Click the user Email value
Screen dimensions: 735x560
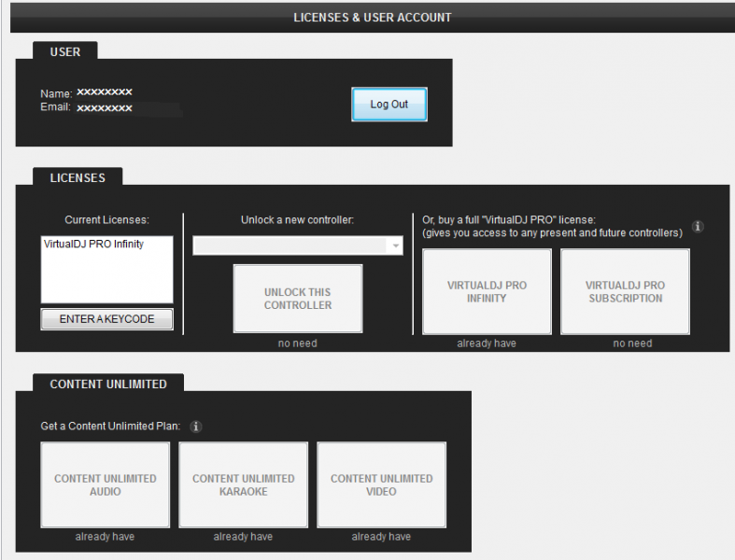105,108
